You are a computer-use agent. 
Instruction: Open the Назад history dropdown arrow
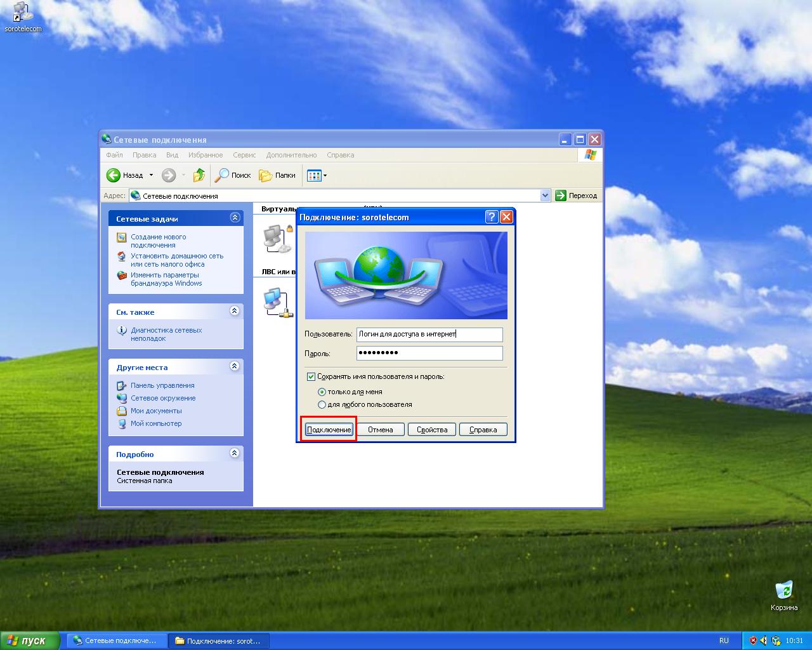pyautogui.click(x=151, y=175)
